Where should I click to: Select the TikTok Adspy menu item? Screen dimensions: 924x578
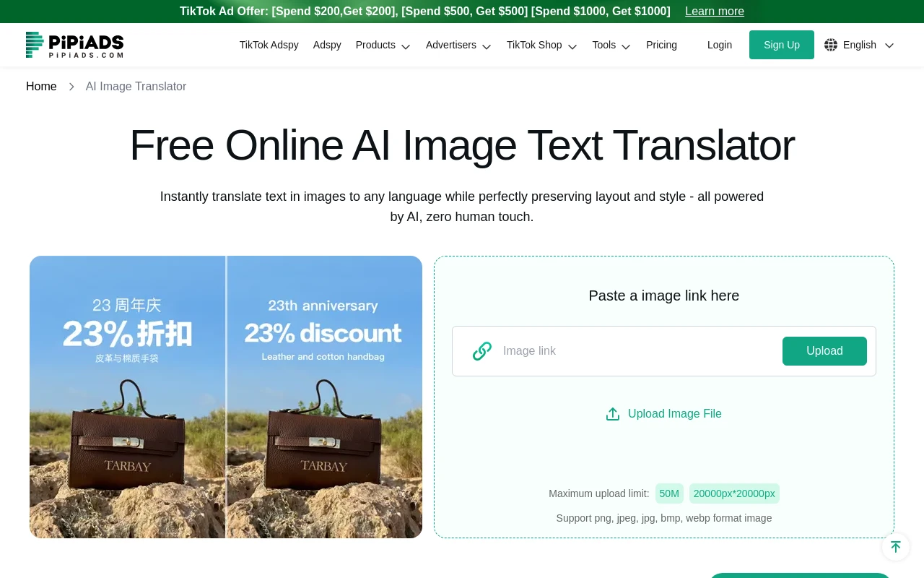tap(269, 45)
